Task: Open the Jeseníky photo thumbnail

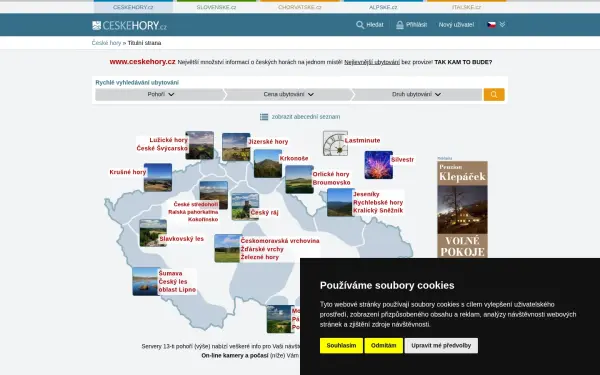Action: [341, 202]
